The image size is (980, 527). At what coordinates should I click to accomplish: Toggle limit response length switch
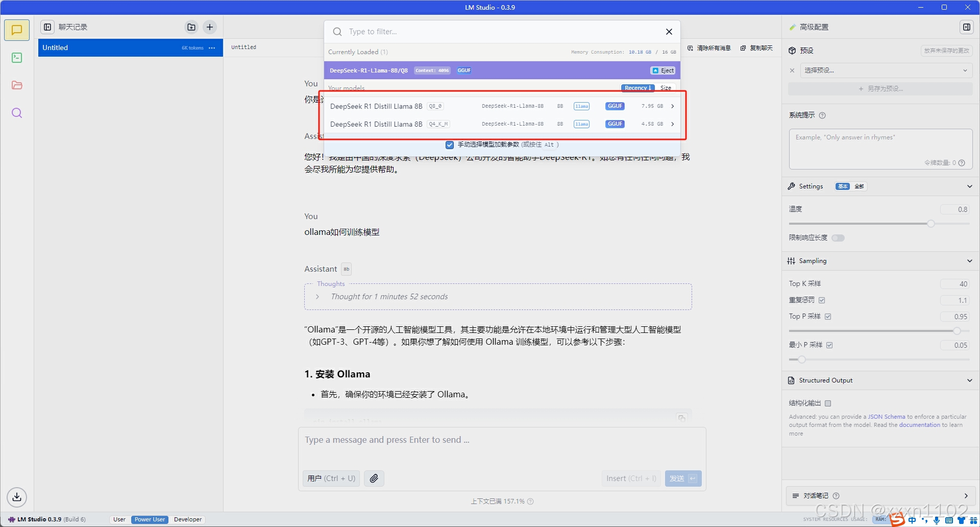tap(838, 238)
